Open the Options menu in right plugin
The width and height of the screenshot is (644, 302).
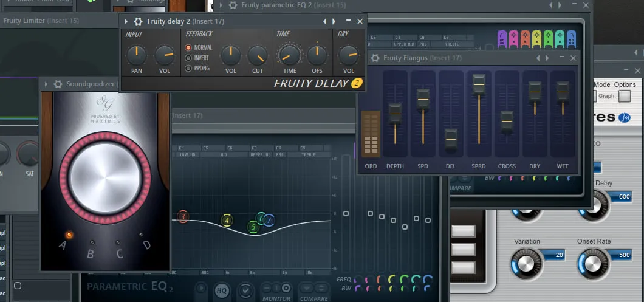[625, 84]
